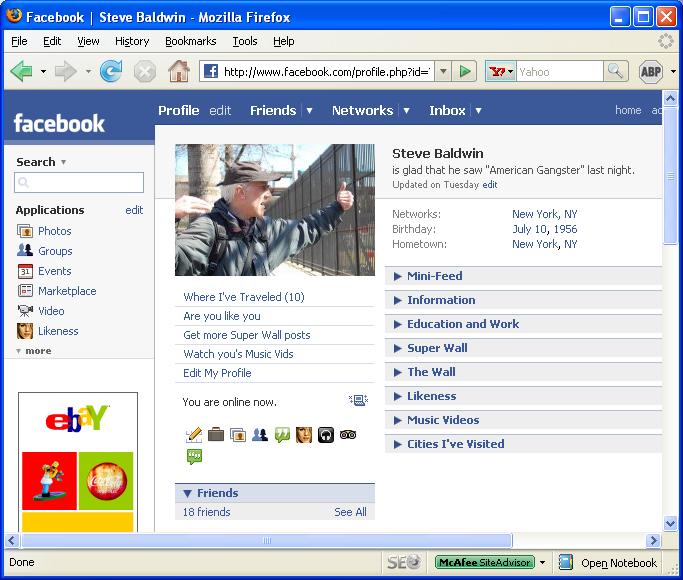Open the Friends dropdown arrow in navigation
683x580 pixels.
tap(309, 111)
